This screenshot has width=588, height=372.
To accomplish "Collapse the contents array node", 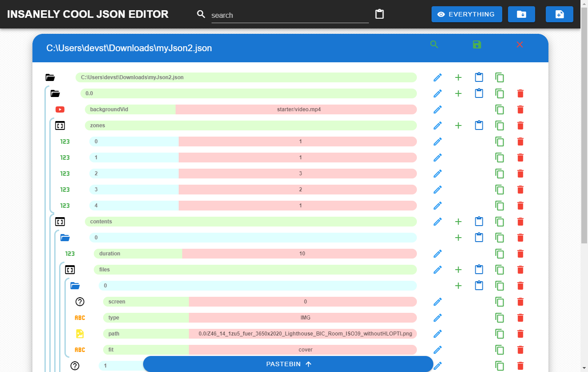I will pos(60,222).
